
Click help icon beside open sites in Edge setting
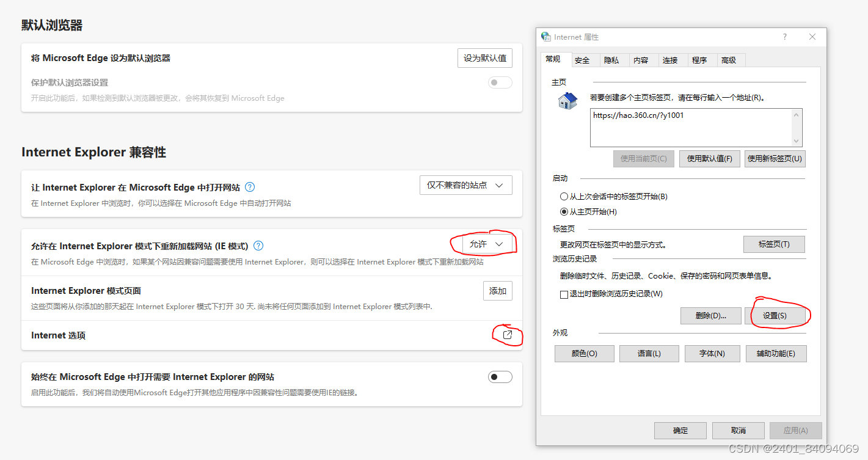point(250,187)
